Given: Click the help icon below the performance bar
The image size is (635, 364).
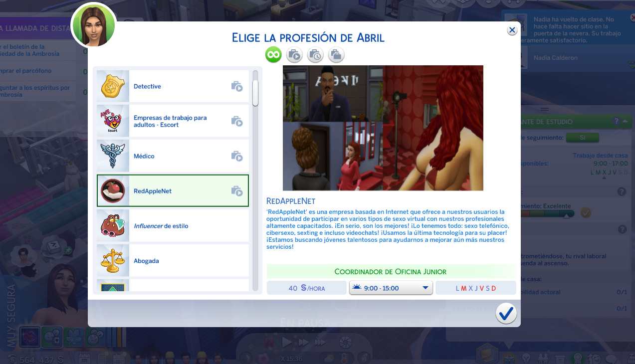Looking at the screenshot, I should click(x=622, y=229).
